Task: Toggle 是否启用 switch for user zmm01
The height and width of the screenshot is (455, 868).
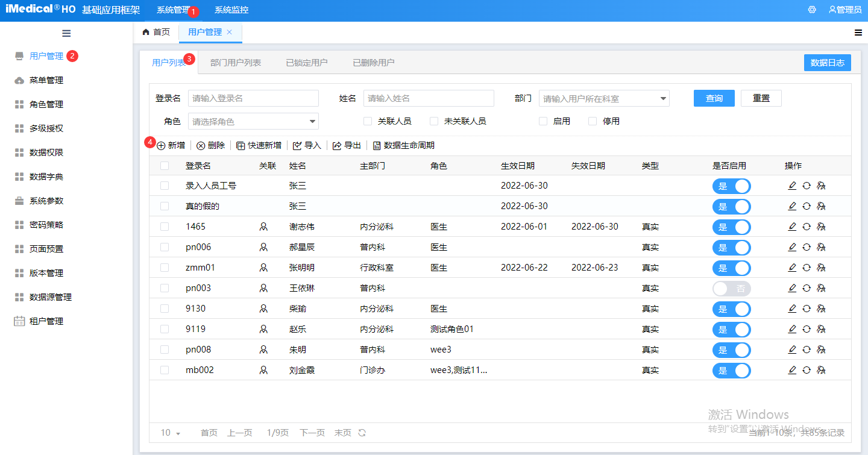Action: pos(732,268)
